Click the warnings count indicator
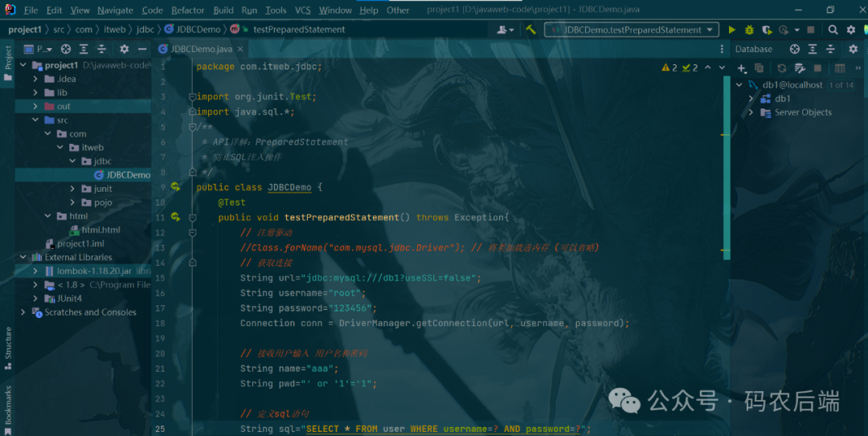 pos(669,67)
